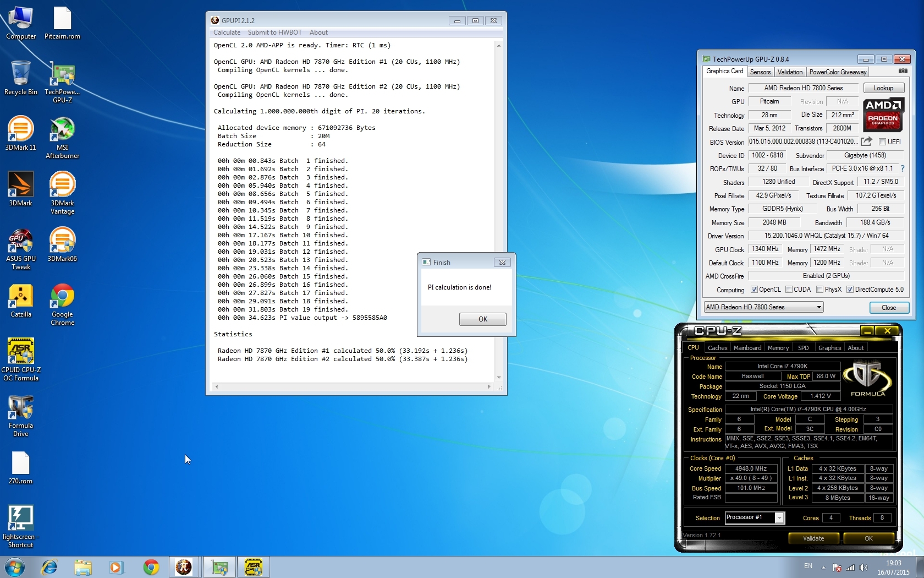Click the Lookup button in GPU-Z
Screen dimensions: 924x578
(883, 88)
